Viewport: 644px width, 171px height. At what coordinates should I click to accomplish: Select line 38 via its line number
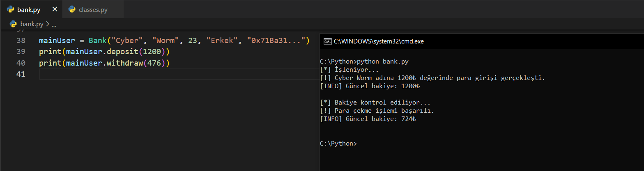(x=21, y=41)
